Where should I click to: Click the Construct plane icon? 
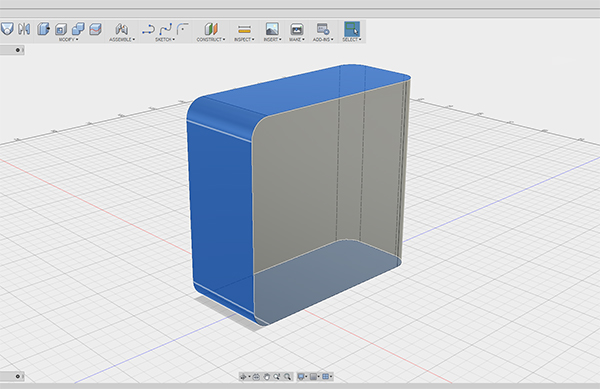(211, 29)
